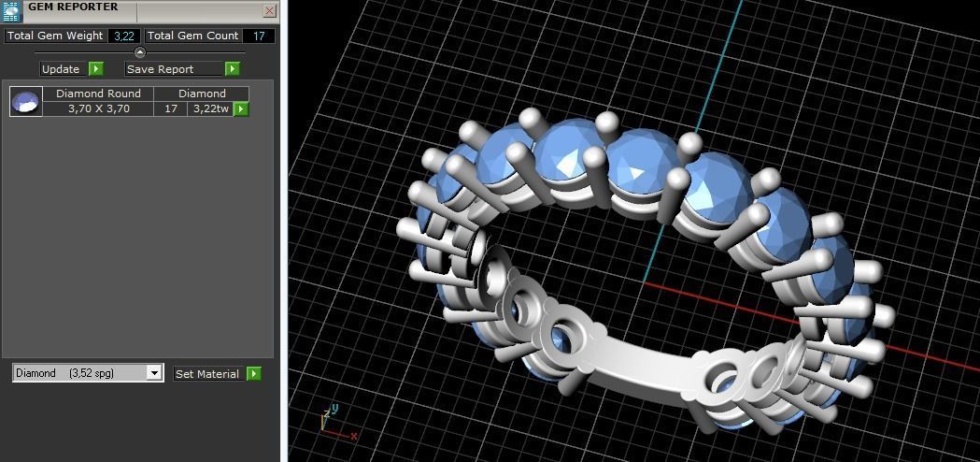The height and width of the screenshot is (462, 980).
Task: Click the Total Gem Count value field
Action: pyautogui.click(x=259, y=36)
